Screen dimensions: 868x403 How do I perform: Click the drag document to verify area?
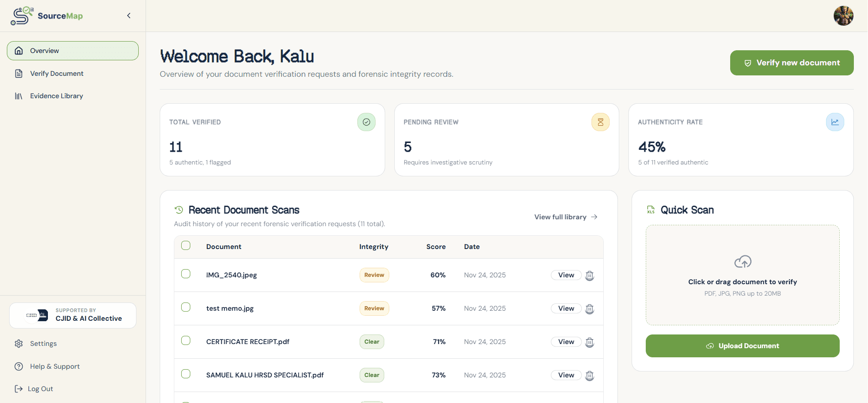click(x=743, y=275)
